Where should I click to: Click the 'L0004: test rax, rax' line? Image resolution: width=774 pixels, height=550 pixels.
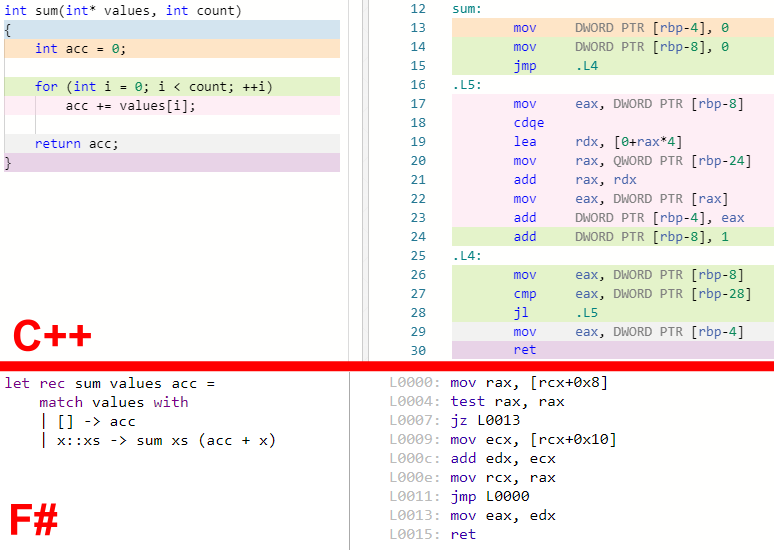pos(477,402)
